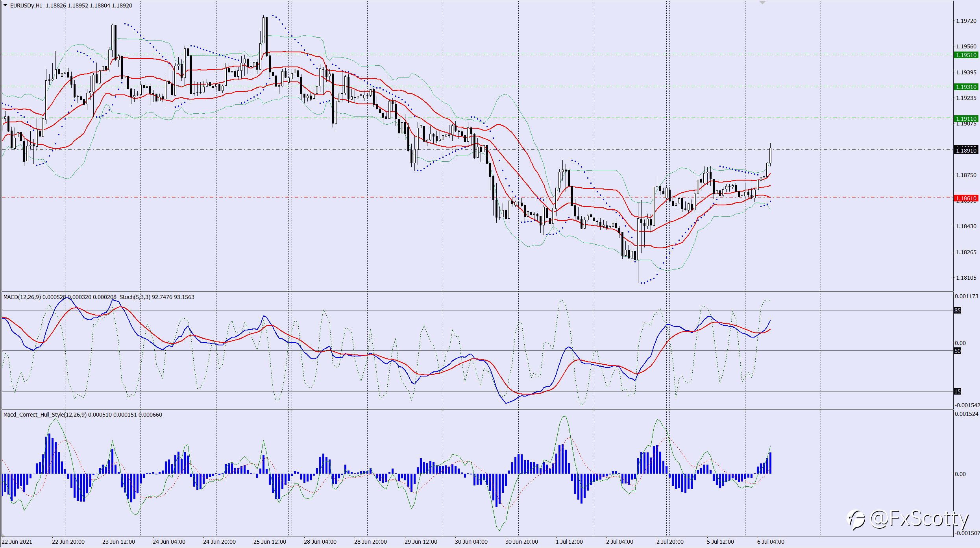Click the 0.001524 Hull MACD scale value
980x548 pixels.
click(967, 414)
